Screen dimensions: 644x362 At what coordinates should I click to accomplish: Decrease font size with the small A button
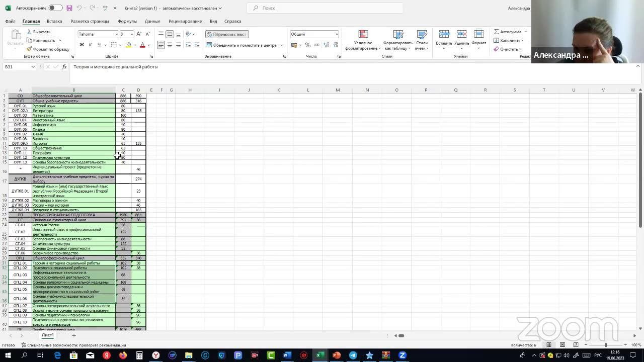(x=147, y=34)
